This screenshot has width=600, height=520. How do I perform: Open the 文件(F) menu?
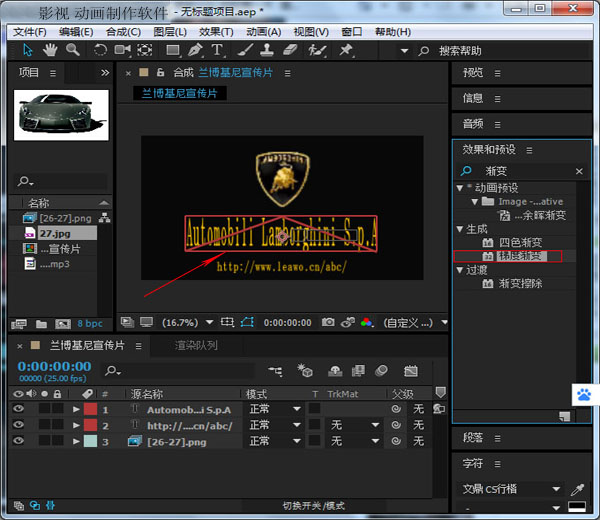point(30,32)
